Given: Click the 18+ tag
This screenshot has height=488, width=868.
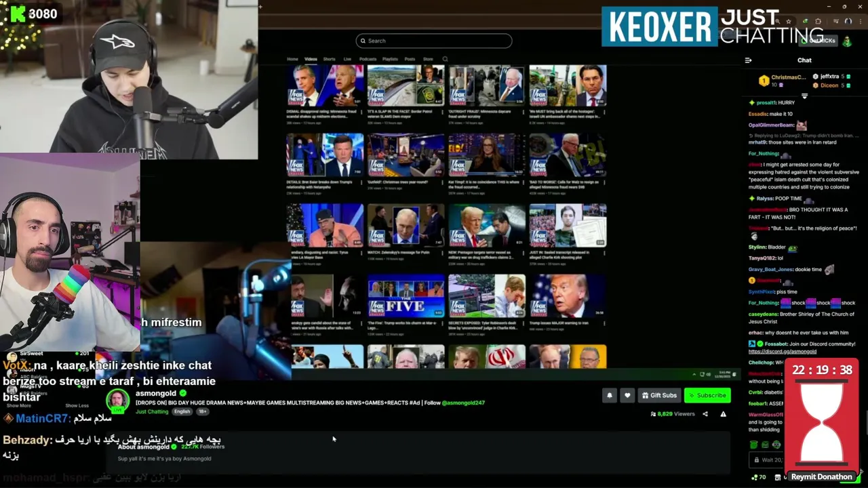Looking at the screenshot, I should [x=202, y=411].
